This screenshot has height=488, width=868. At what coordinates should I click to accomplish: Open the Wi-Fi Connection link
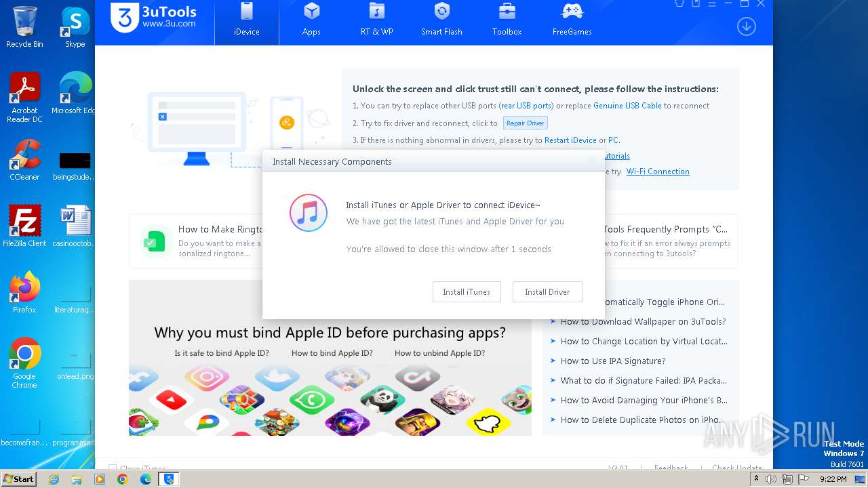point(658,171)
